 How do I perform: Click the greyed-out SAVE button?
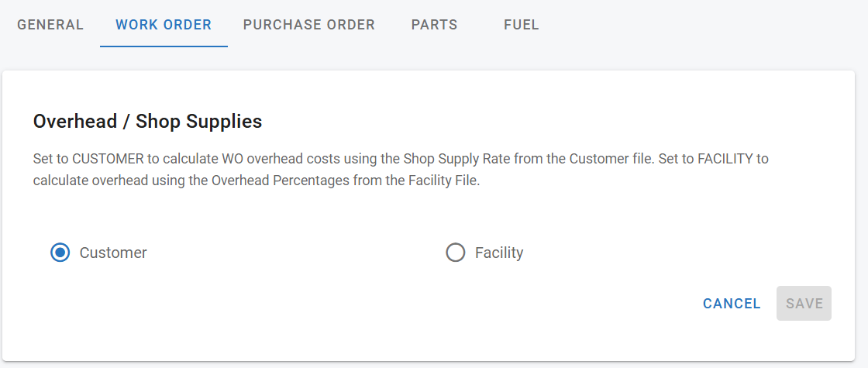[804, 304]
